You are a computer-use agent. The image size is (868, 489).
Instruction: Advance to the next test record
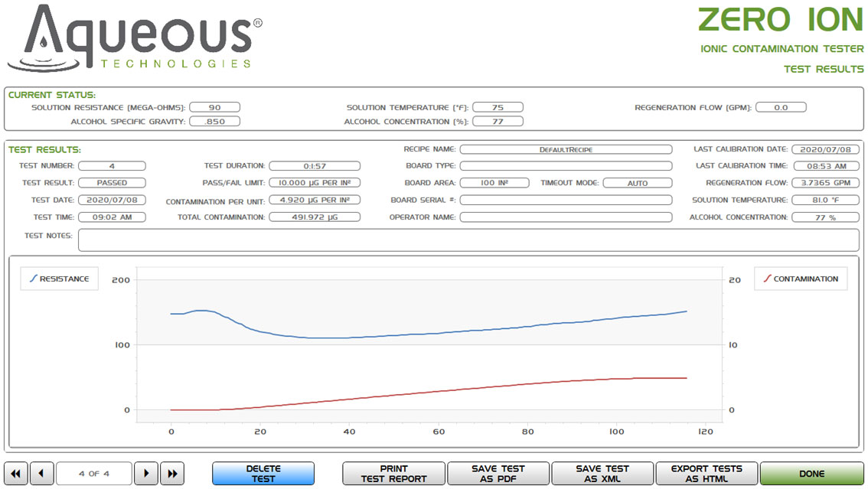(x=146, y=474)
